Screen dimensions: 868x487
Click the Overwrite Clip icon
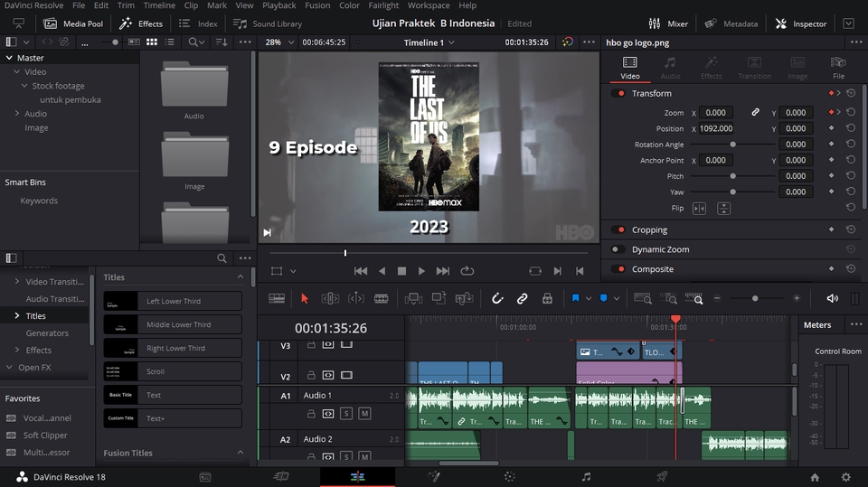click(x=439, y=298)
